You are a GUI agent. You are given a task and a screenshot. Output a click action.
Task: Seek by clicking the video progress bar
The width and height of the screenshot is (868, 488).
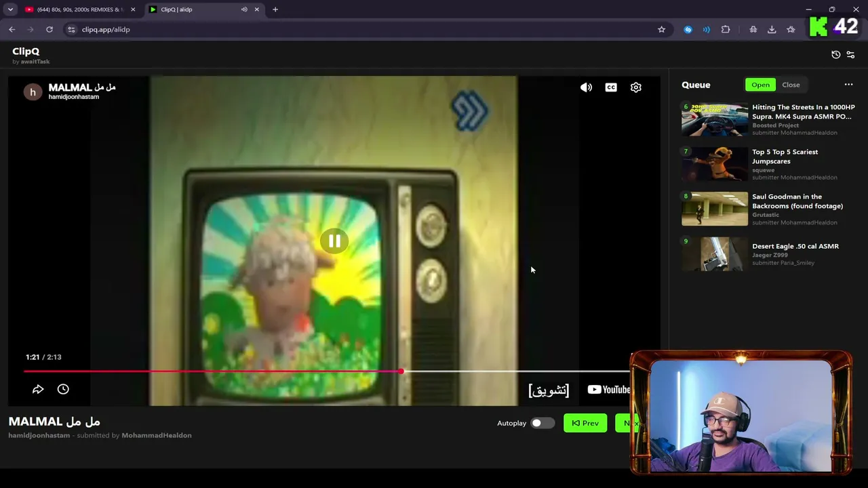click(x=327, y=371)
